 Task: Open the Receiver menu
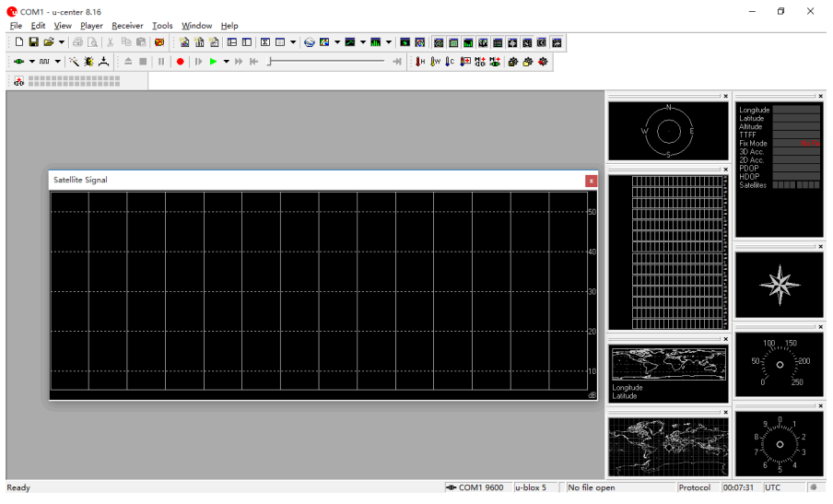tap(127, 26)
